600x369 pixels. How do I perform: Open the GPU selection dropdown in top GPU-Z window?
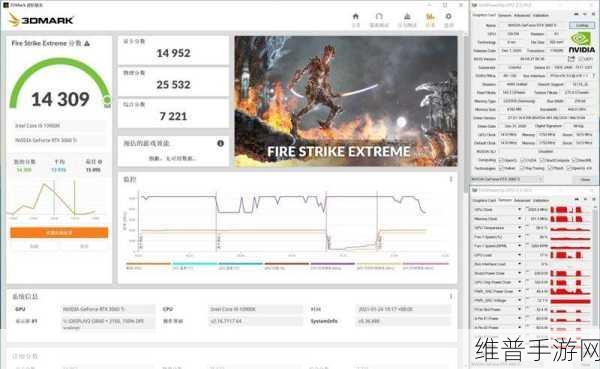507,179
